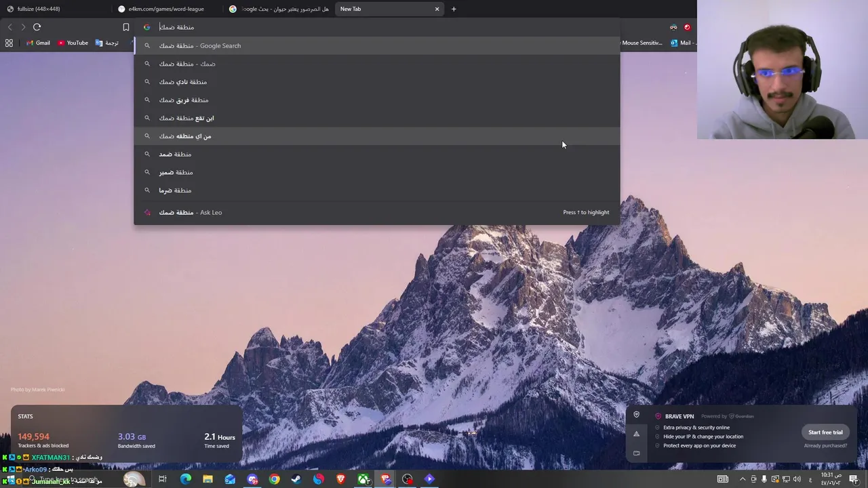
Task: Open the ترجمة bookmark
Action: pyautogui.click(x=107, y=43)
